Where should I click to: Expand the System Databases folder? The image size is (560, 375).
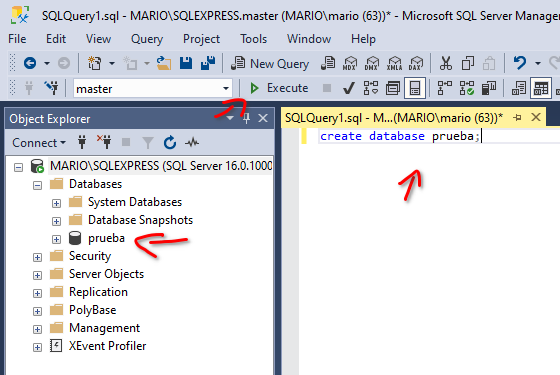(x=56, y=203)
